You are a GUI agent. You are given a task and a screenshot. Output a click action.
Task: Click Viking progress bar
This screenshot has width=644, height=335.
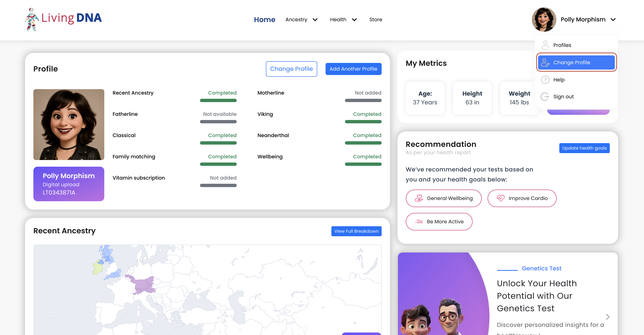(363, 122)
